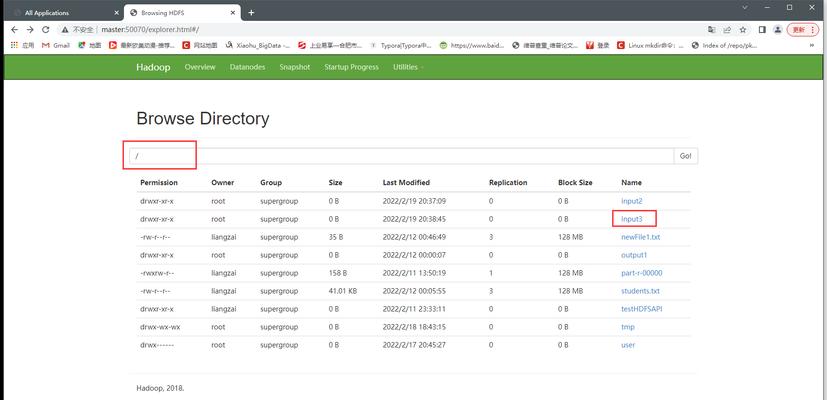Open the Overview nav item
827x400 pixels.
[200, 67]
